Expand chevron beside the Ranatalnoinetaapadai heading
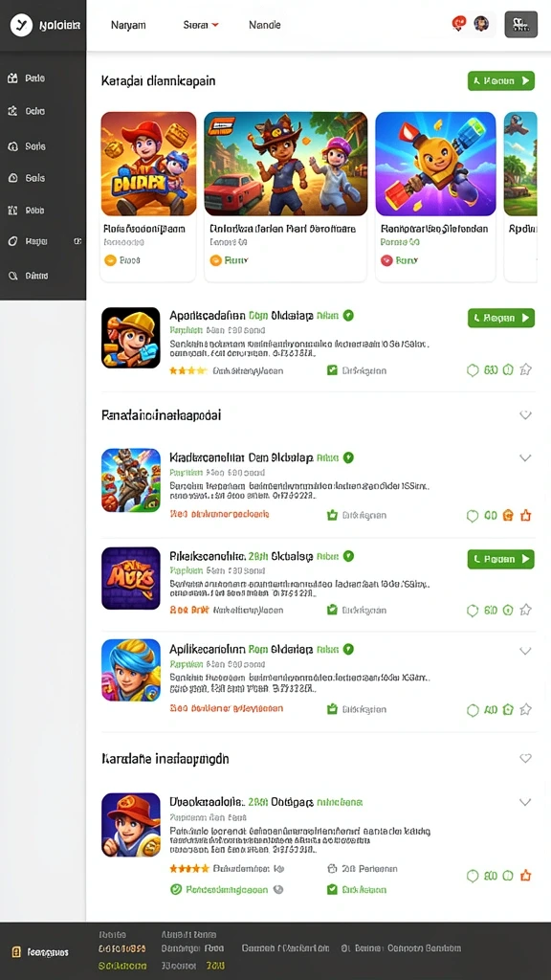 click(525, 415)
